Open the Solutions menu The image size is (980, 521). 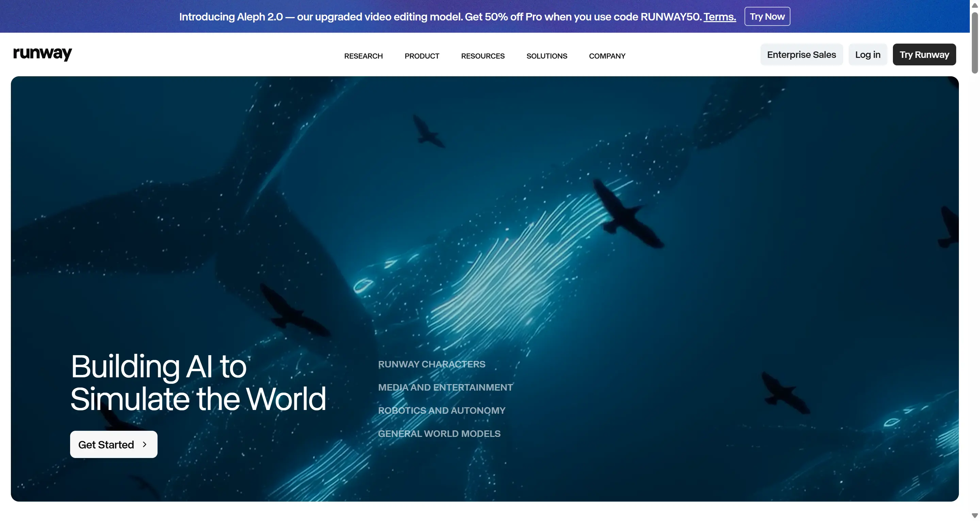pos(547,56)
